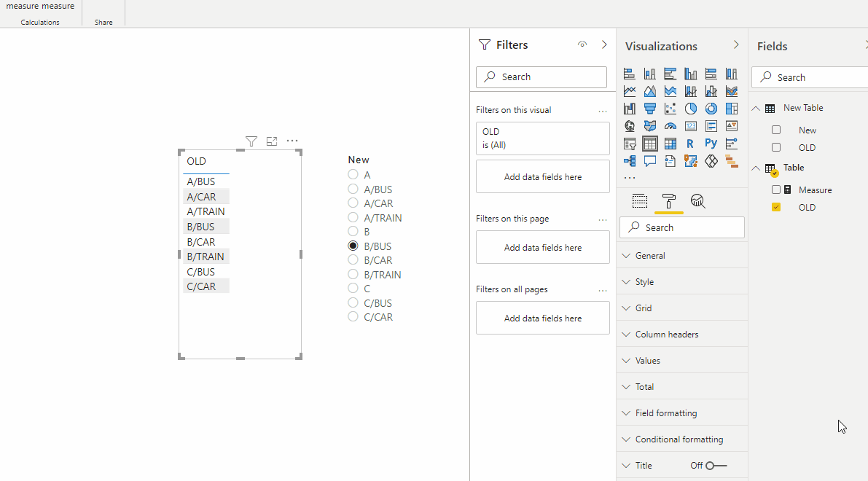This screenshot has width=868, height=481.
Task: Expand the Values section
Action: coord(681,360)
